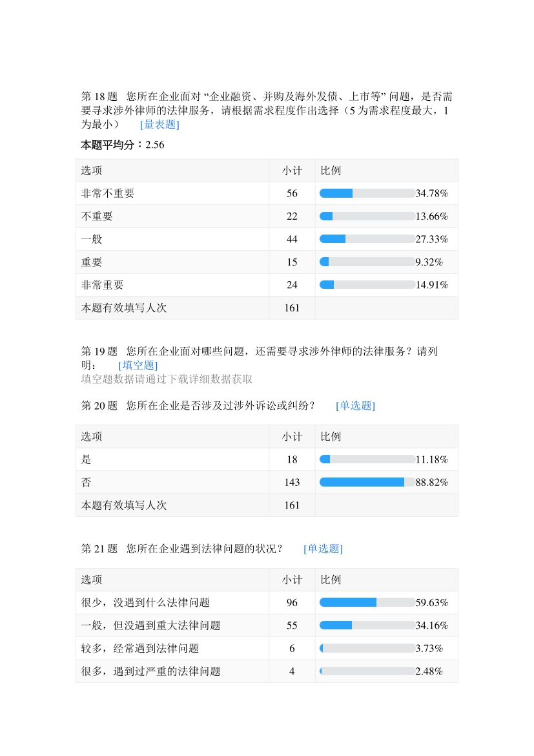
Task: Click the 本题平均分：2.56 text
Action: click(x=123, y=145)
